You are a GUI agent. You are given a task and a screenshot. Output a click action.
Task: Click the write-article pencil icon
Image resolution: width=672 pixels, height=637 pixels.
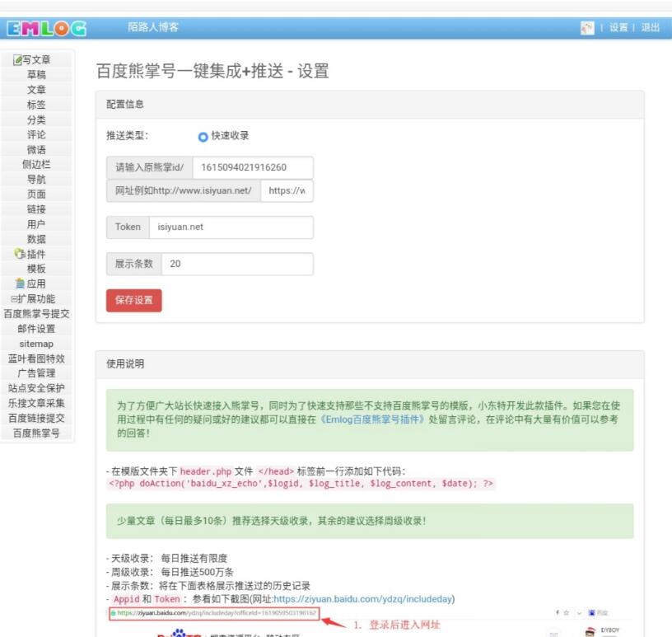pyautogui.click(x=17, y=59)
